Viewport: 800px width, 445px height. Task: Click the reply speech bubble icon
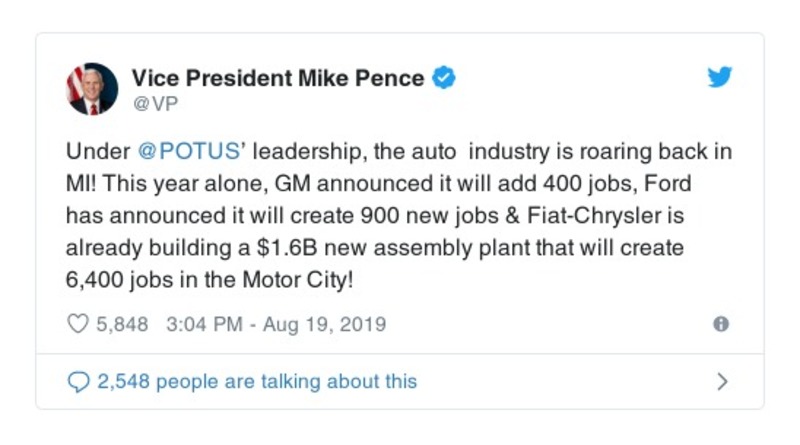coord(77,381)
